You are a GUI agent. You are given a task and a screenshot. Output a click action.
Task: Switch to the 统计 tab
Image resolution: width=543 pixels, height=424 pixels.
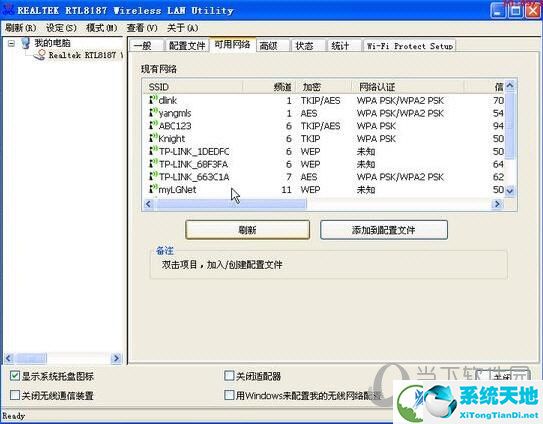pyautogui.click(x=344, y=46)
